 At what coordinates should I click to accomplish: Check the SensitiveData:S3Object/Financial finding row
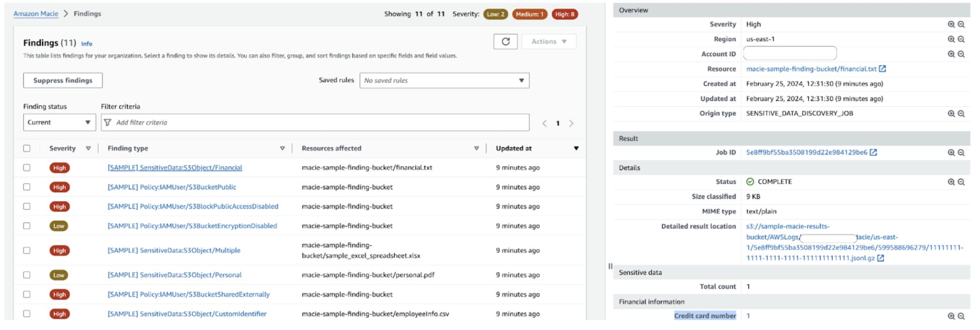click(27, 168)
